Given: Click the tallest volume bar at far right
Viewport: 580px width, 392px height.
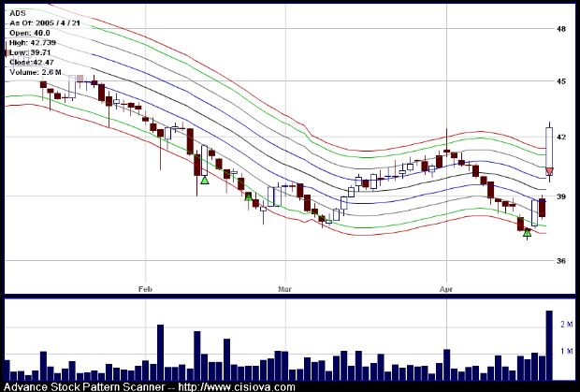Looking at the screenshot, I should pos(549,345).
